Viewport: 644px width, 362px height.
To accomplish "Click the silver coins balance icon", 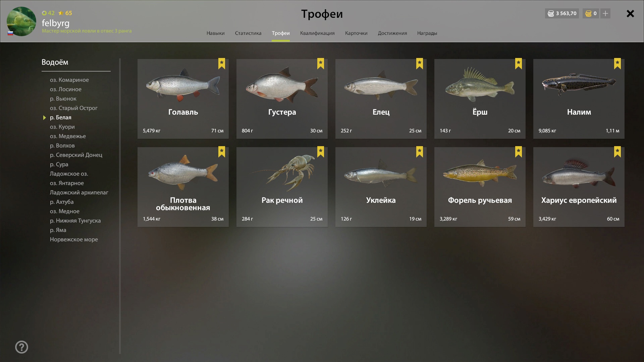I will (551, 13).
